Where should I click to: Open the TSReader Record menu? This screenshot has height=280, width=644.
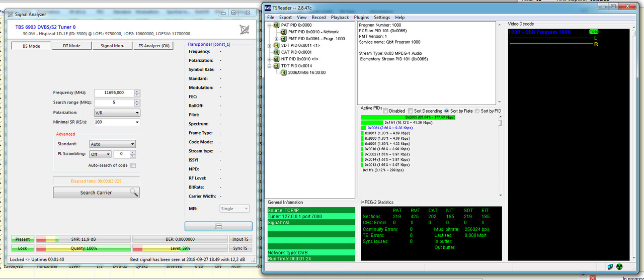click(318, 17)
